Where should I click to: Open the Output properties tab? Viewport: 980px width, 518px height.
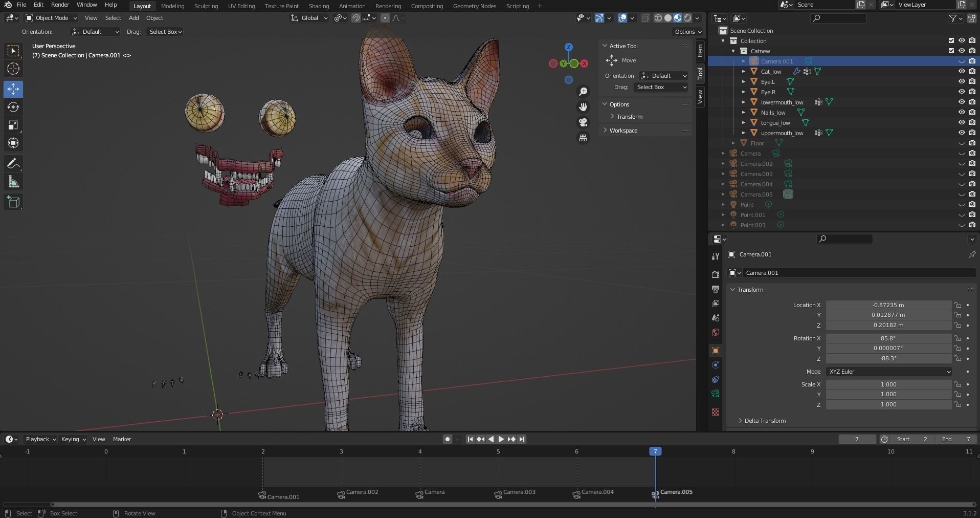coord(716,289)
